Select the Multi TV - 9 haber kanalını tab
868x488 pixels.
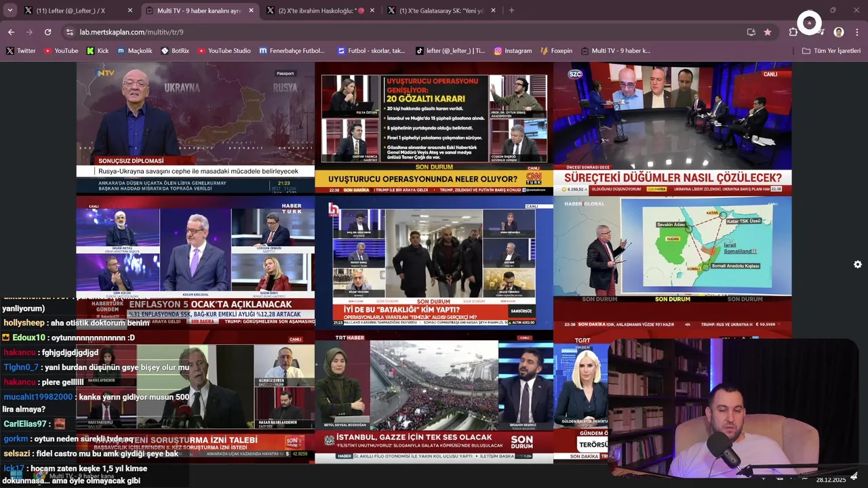click(199, 11)
